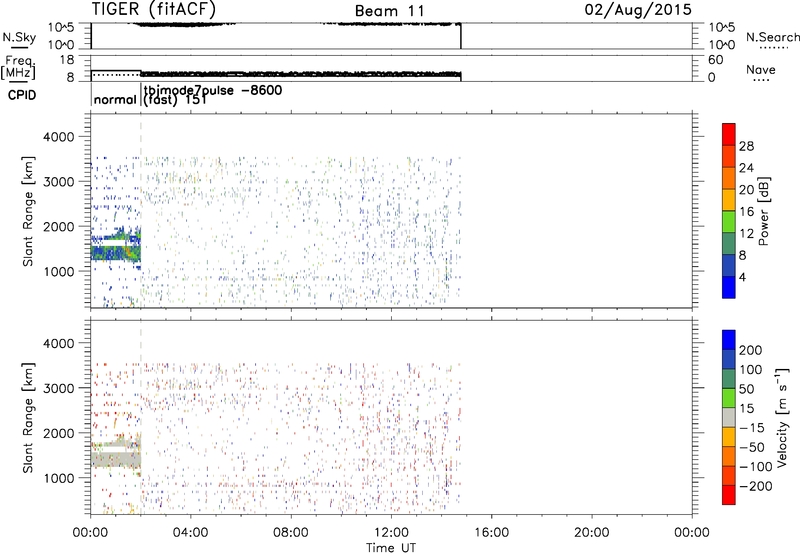
Task: Click the 'CPID' row label
Action: [x=22, y=95]
